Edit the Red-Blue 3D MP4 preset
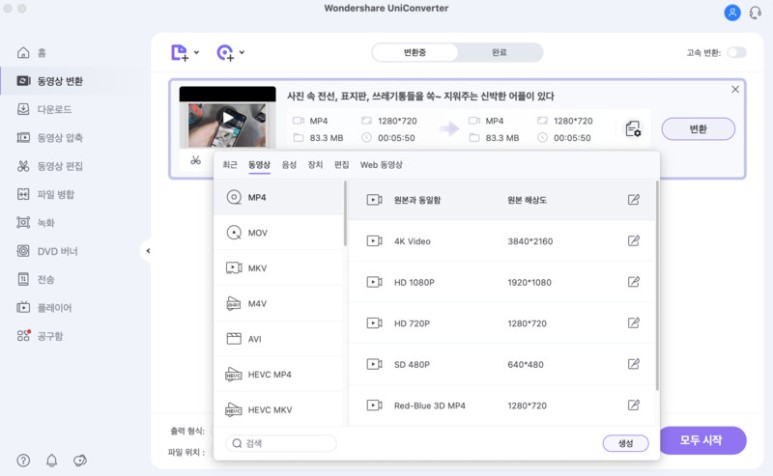Screen dimensions: 773x476 [x=633, y=405]
